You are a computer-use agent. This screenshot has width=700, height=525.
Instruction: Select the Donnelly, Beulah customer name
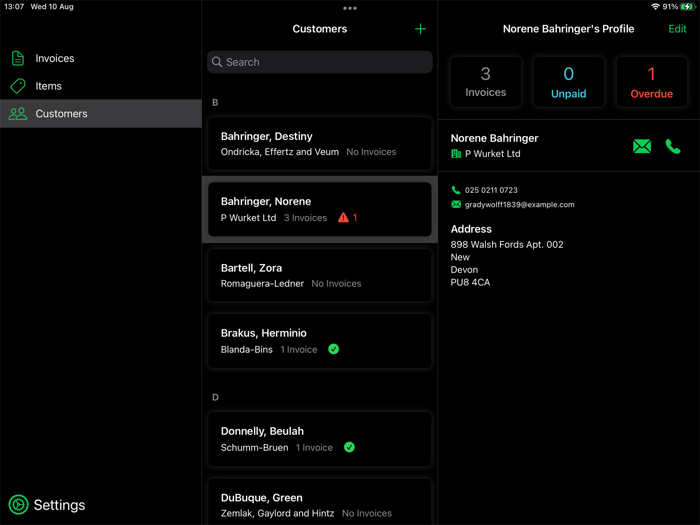click(x=262, y=431)
